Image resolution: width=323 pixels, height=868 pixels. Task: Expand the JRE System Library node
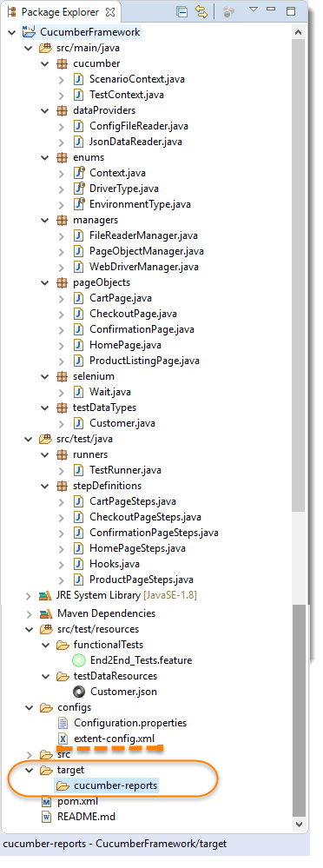(28, 596)
